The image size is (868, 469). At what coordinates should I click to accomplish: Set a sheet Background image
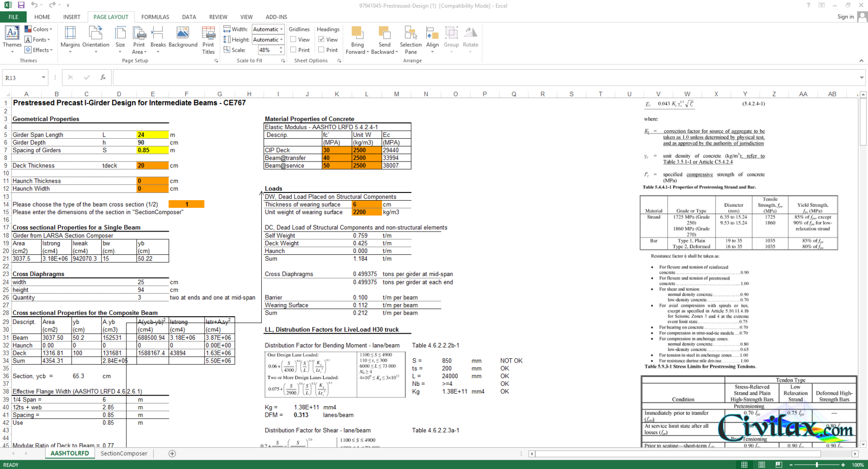183,37
